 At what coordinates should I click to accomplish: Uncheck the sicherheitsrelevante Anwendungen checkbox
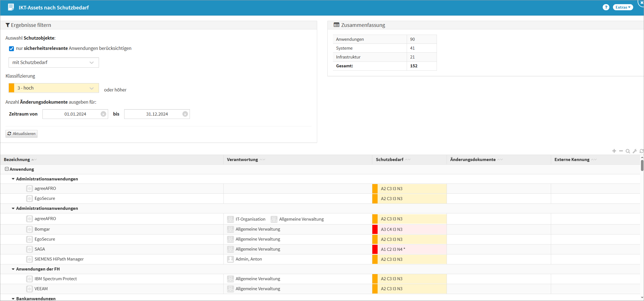[x=11, y=49]
